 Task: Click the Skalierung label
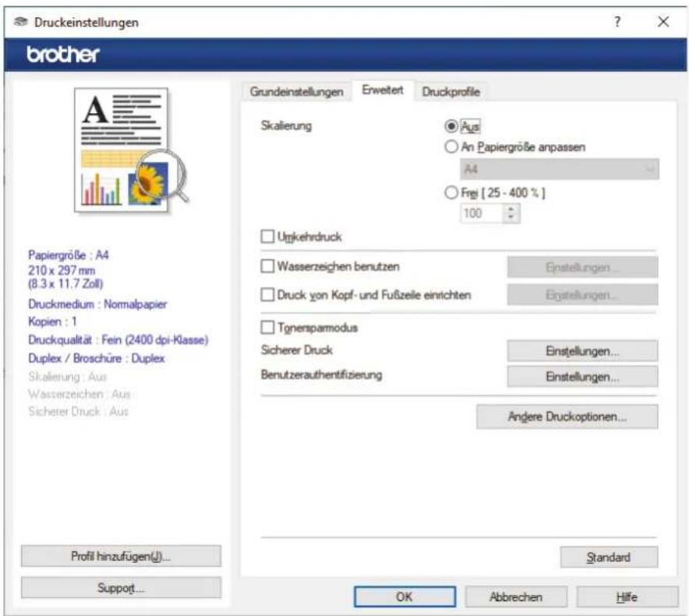(x=286, y=126)
